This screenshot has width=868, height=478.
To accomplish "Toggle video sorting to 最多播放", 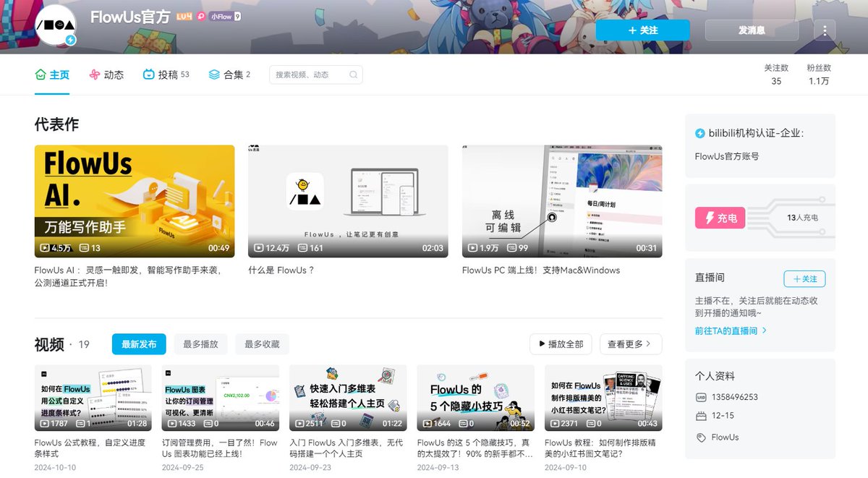I will tap(200, 344).
